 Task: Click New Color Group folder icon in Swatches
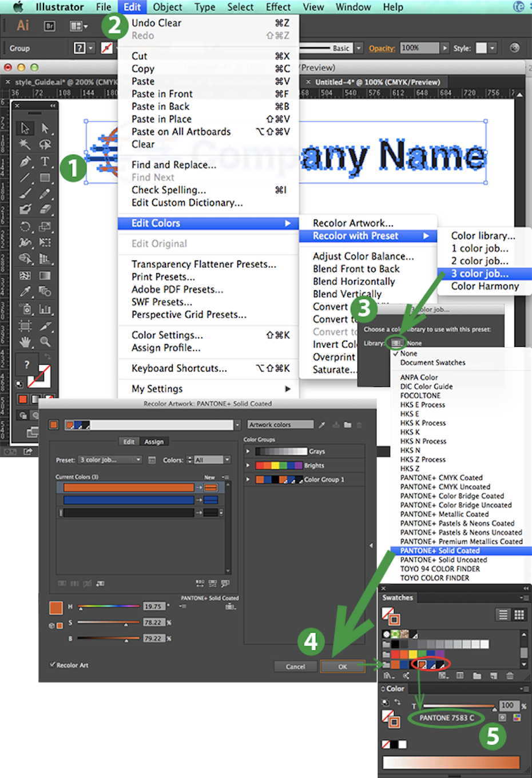pyautogui.click(x=477, y=676)
